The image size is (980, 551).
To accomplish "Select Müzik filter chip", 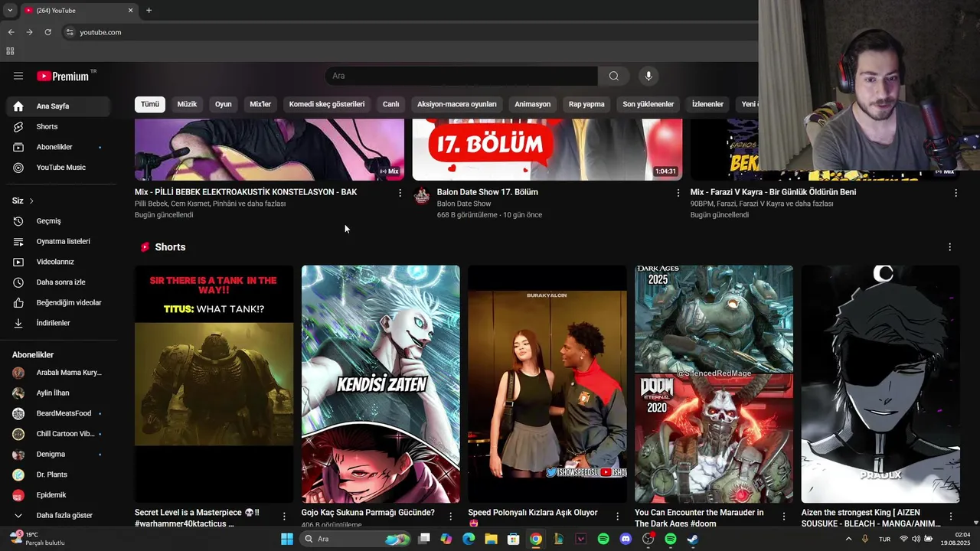I will click(x=187, y=104).
